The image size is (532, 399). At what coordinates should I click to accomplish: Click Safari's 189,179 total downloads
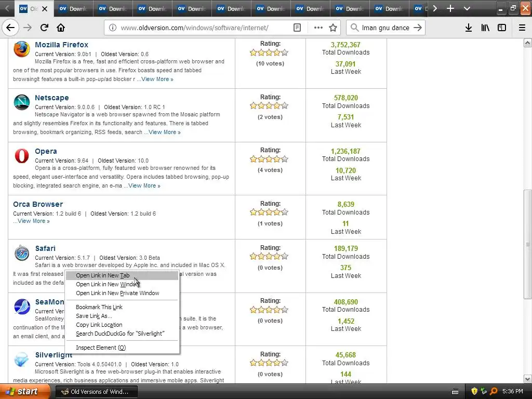click(345, 248)
